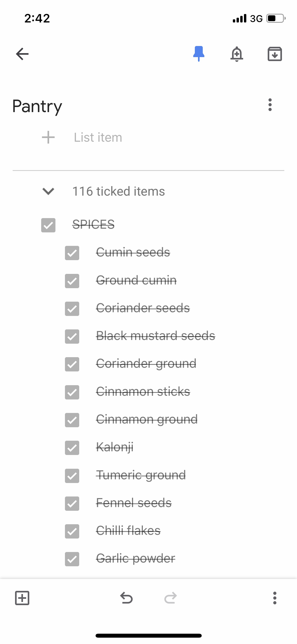Uncheck the Garlic powder item
The height and width of the screenshot is (644, 297).
(72, 559)
